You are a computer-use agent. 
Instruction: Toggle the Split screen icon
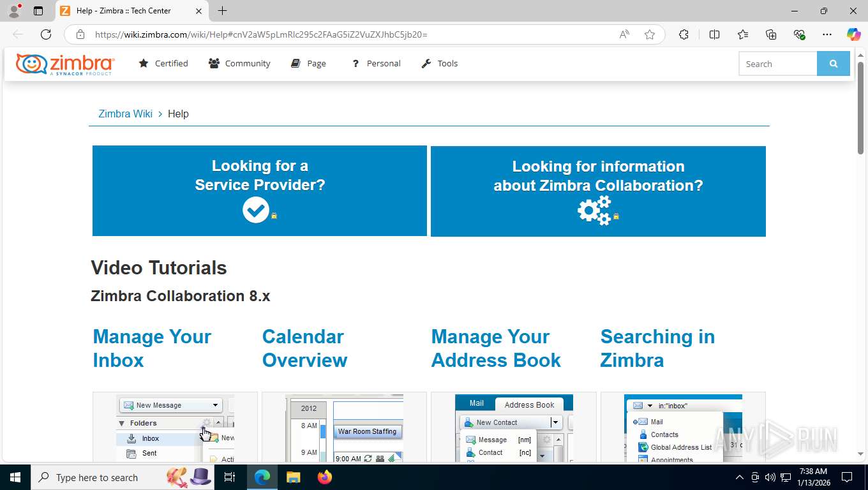pos(714,34)
